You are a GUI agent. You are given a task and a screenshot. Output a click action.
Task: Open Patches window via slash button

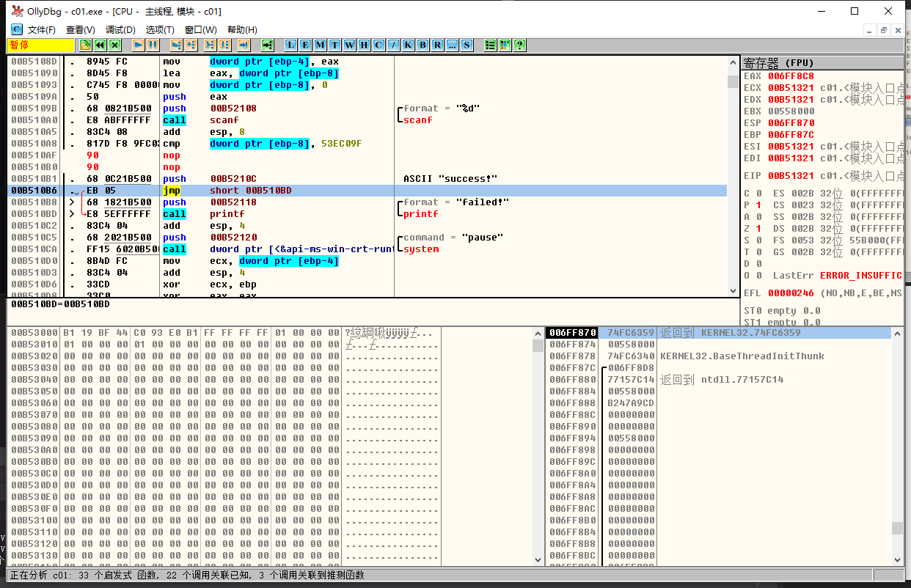tap(394, 45)
